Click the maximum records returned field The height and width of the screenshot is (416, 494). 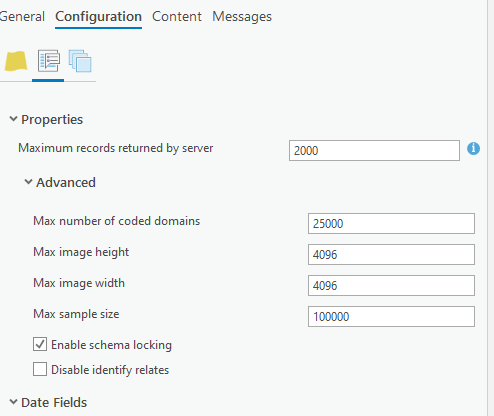pyautogui.click(x=374, y=150)
